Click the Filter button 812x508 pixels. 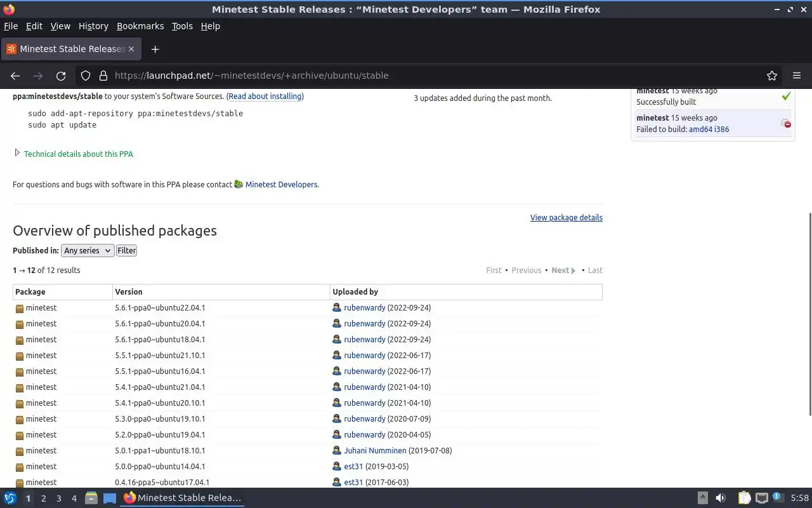click(127, 251)
